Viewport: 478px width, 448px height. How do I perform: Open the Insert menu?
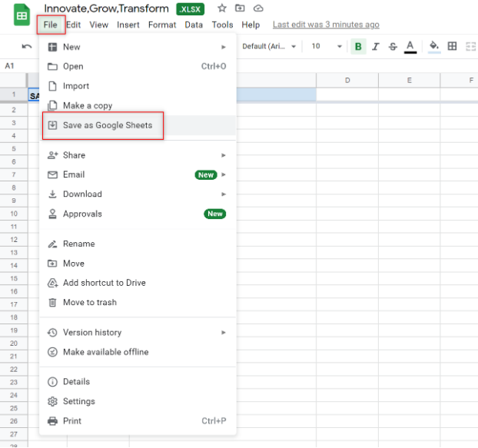pyautogui.click(x=128, y=25)
